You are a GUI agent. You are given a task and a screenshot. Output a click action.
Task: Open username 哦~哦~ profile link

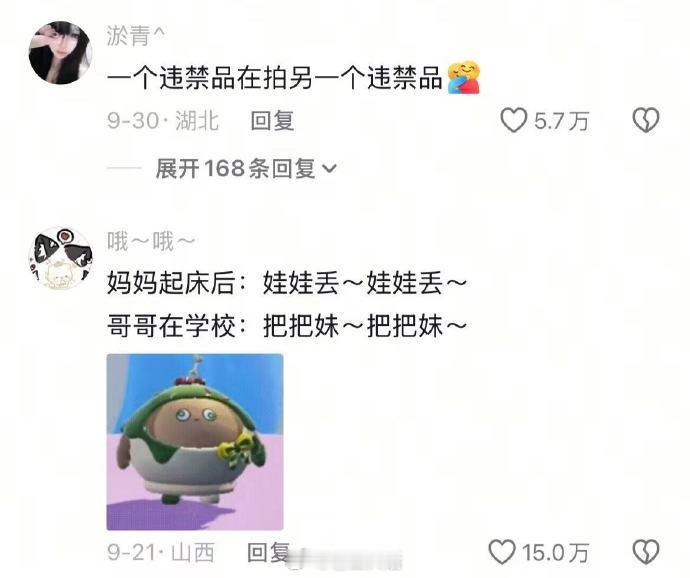click(151, 241)
